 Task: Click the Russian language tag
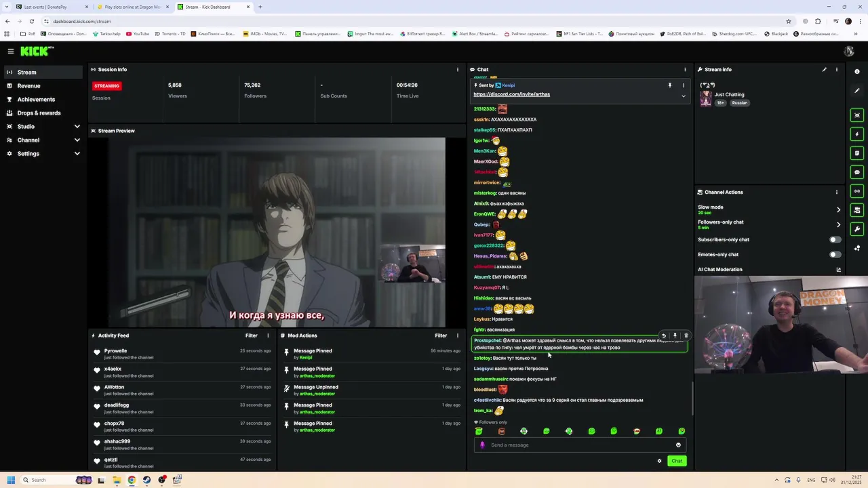pos(739,103)
